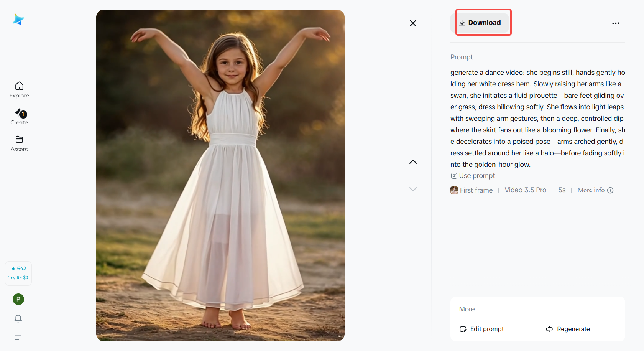Click the First frame thumbnail

pos(454,190)
